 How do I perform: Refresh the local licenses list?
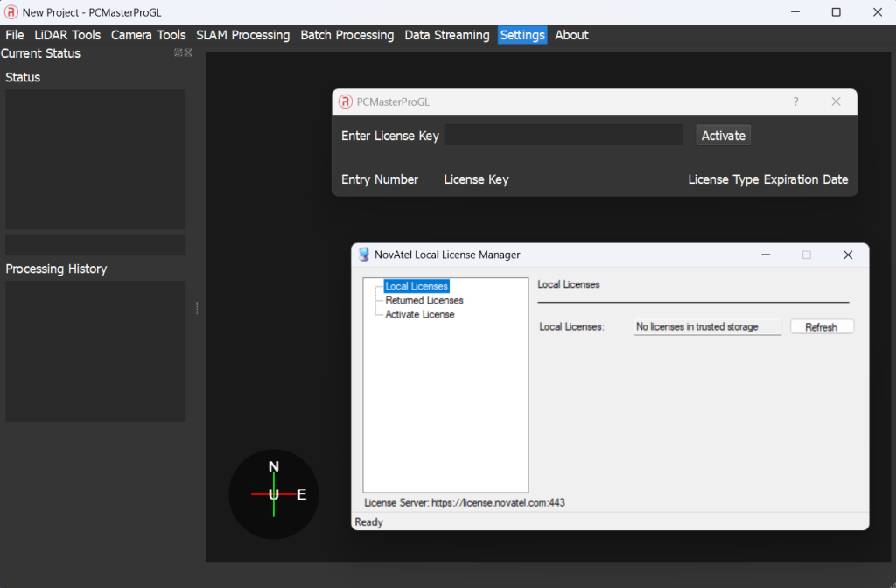tap(822, 327)
